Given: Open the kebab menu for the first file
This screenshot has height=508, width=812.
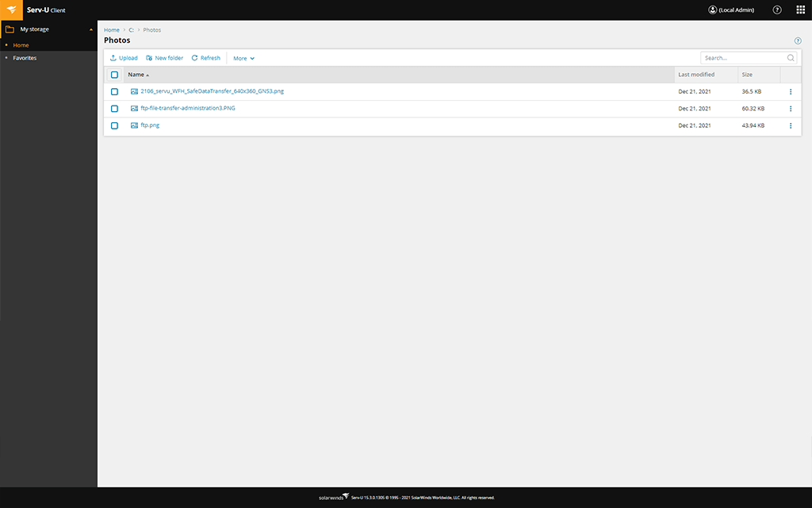Looking at the screenshot, I should (x=790, y=91).
